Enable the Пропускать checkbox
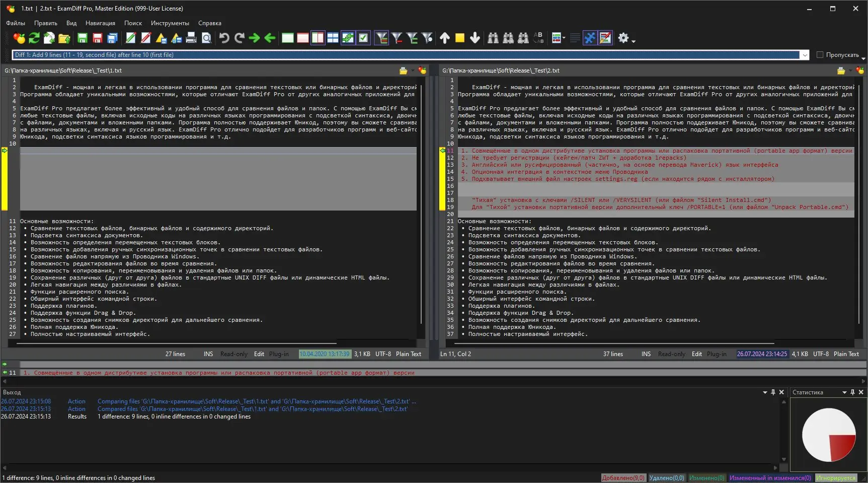Viewport: 868px width, 483px height. (820, 55)
